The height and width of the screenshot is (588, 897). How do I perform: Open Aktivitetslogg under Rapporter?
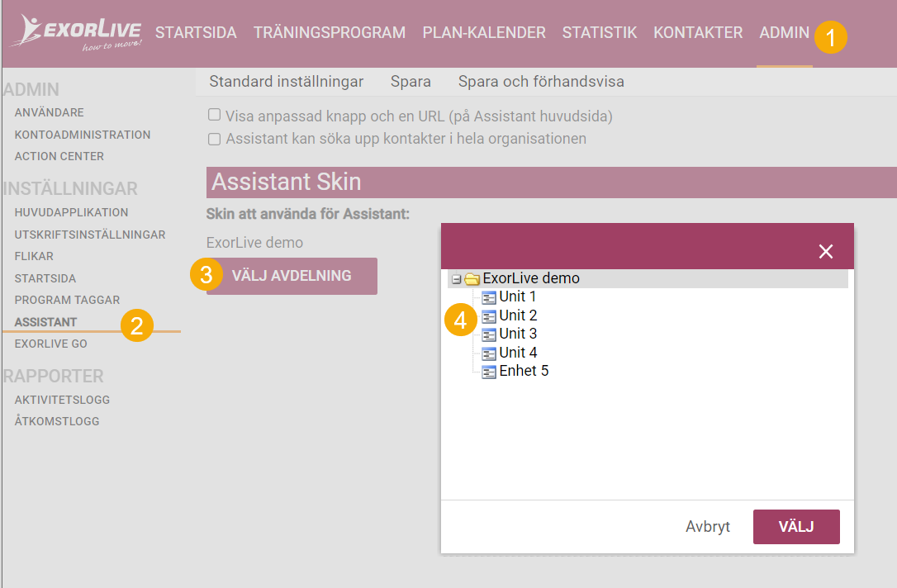click(x=62, y=400)
